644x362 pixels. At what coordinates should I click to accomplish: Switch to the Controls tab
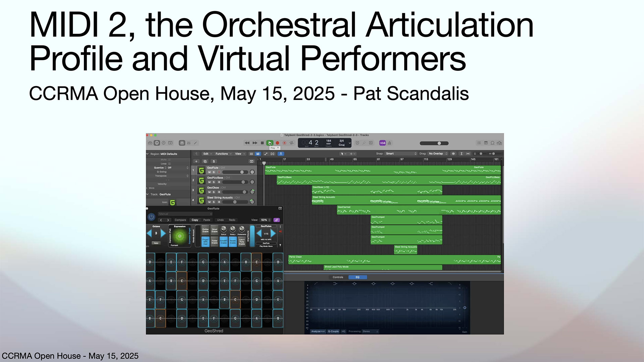pos(338,277)
